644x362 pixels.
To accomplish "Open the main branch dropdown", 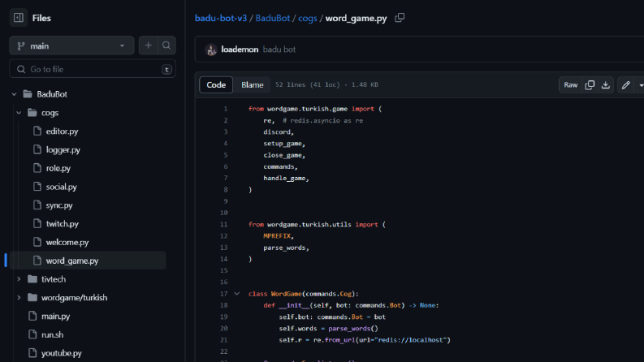I will point(71,45).
